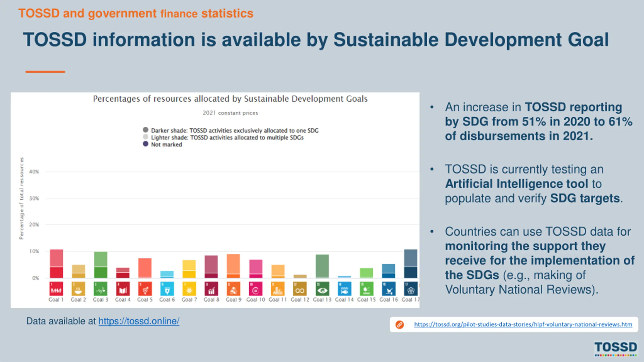Select the Goal 8 maroon bar
The image size is (644, 362).
point(211,267)
